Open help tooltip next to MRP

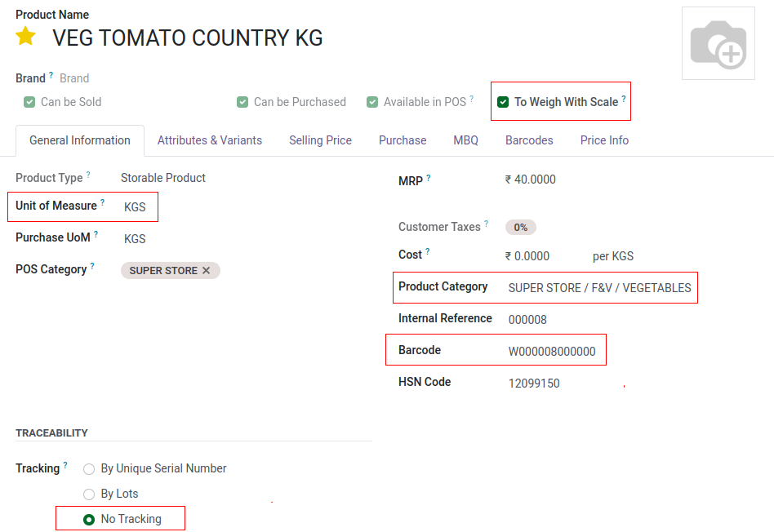[x=429, y=178]
